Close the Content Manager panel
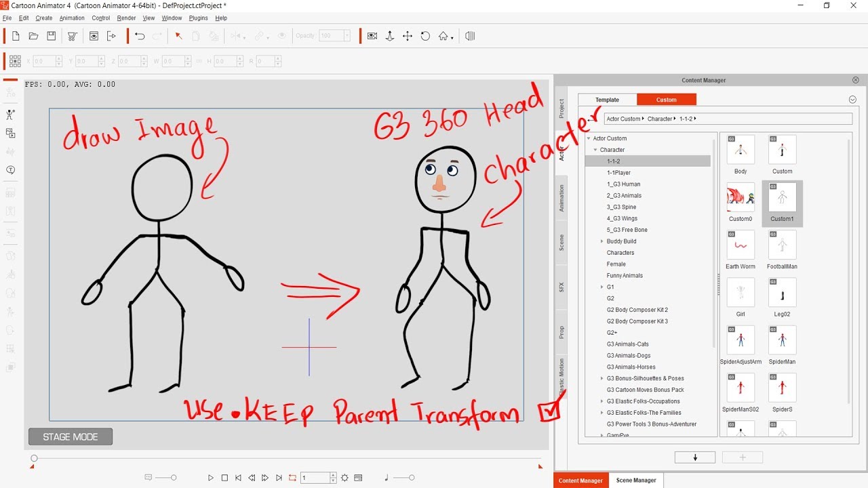 pos(856,80)
